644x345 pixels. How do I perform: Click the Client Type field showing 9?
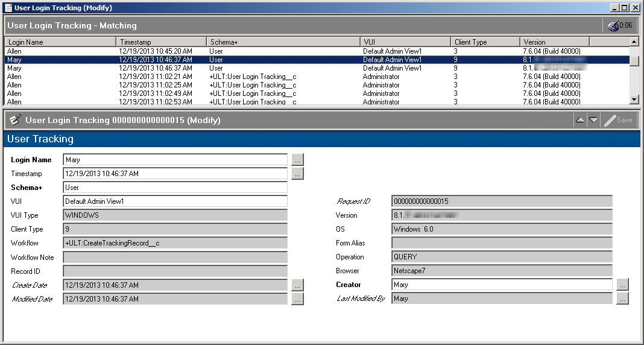tap(175, 229)
